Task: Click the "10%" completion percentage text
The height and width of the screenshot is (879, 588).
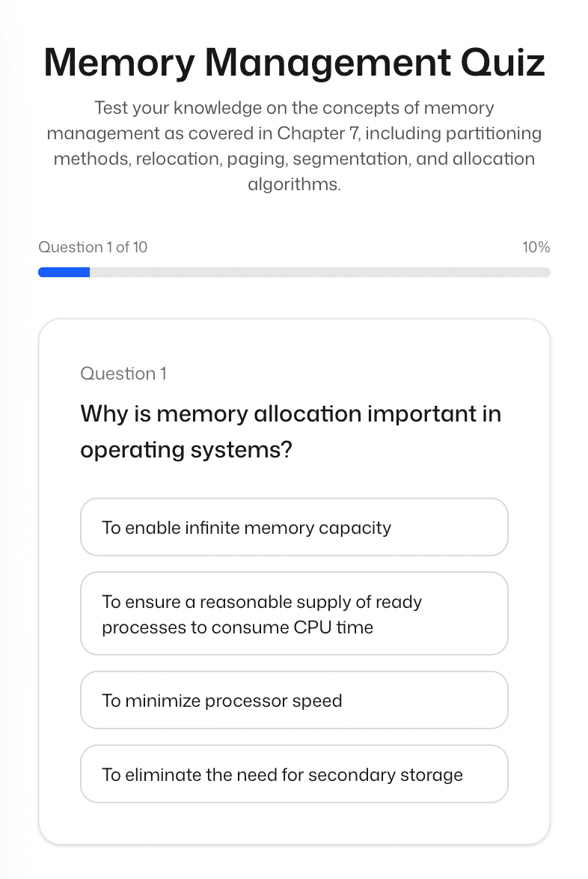Action: click(x=536, y=247)
